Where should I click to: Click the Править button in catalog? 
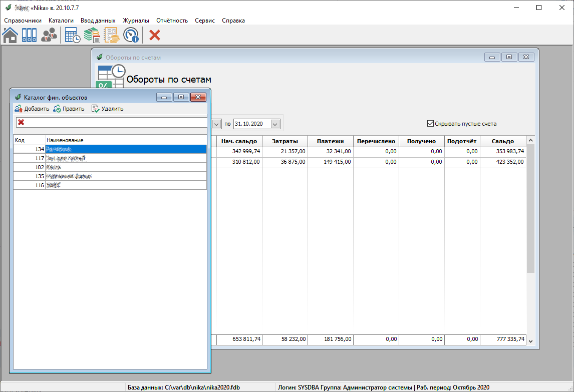pyautogui.click(x=69, y=109)
